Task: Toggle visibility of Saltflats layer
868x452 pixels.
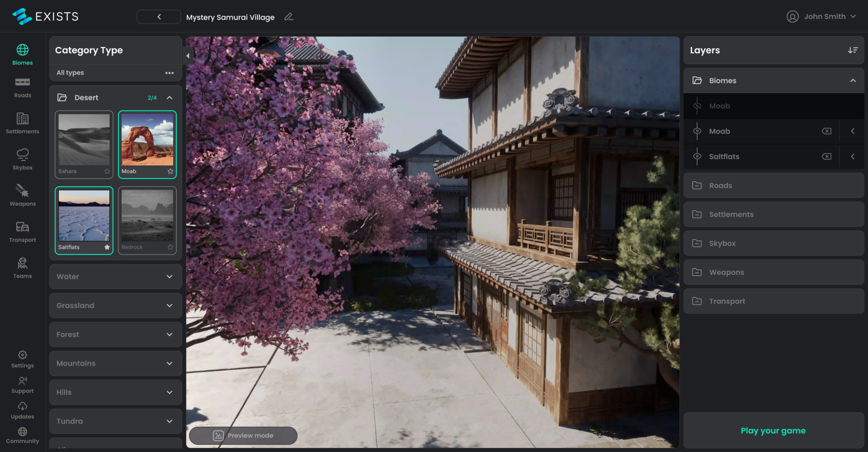Action: point(697,156)
